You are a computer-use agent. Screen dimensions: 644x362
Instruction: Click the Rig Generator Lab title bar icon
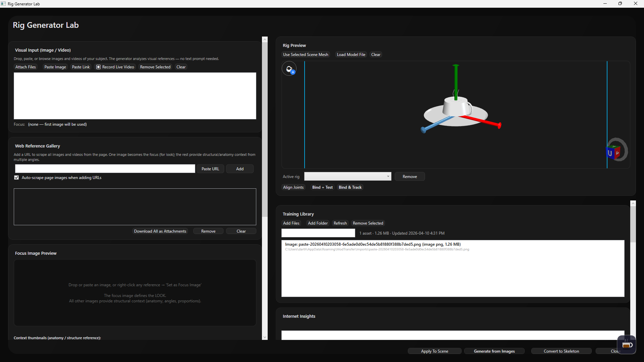pos(3,4)
